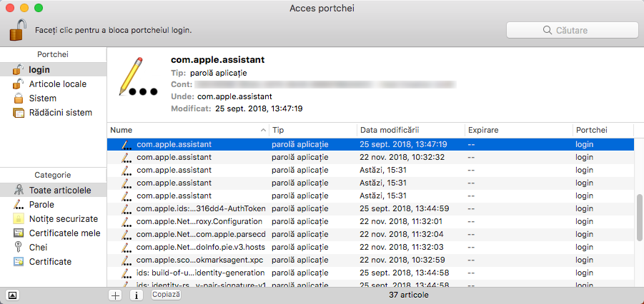Show the Parole category
The image size is (644, 304).
click(41, 205)
